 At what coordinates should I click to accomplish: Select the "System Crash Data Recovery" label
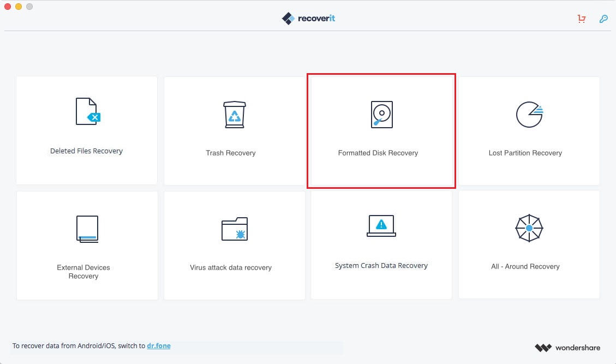click(381, 266)
